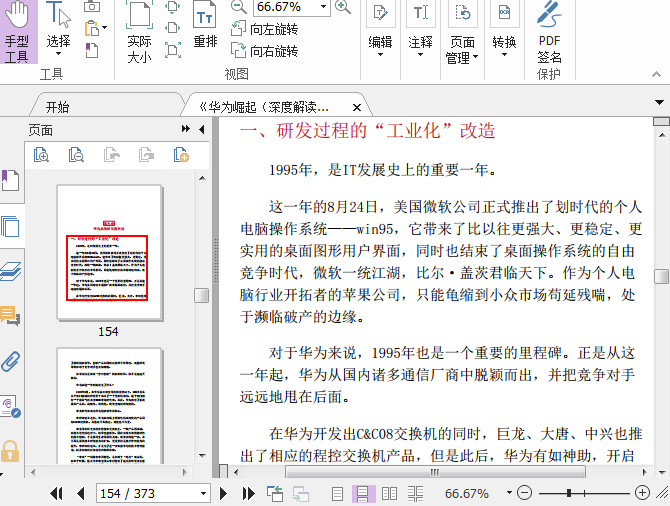
Task: Go to the previous page
Action: coord(80,494)
